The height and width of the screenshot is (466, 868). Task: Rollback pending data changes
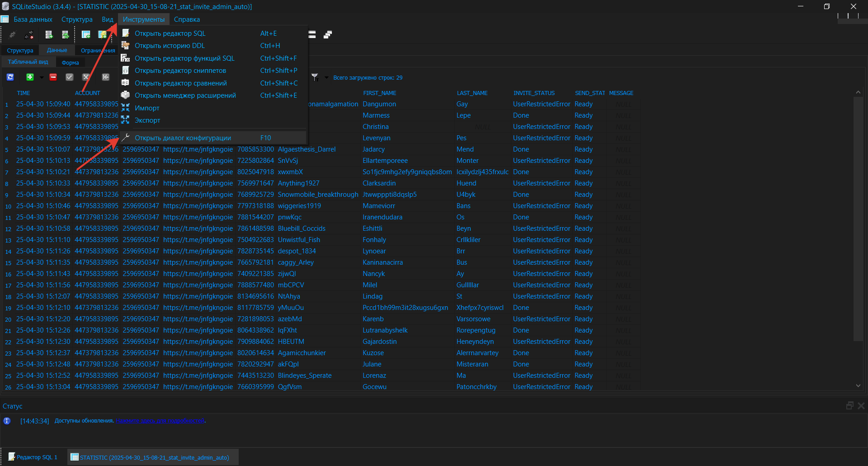point(86,77)
